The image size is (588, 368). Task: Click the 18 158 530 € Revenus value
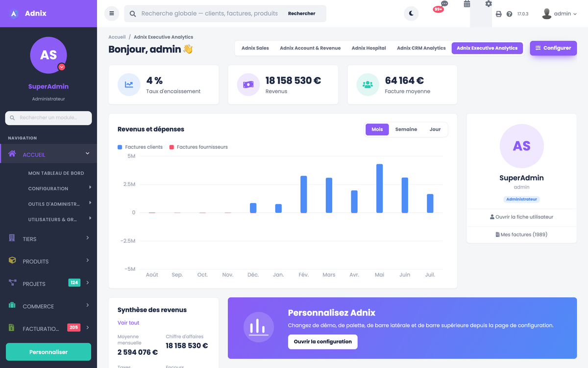[x=294, y=80]
